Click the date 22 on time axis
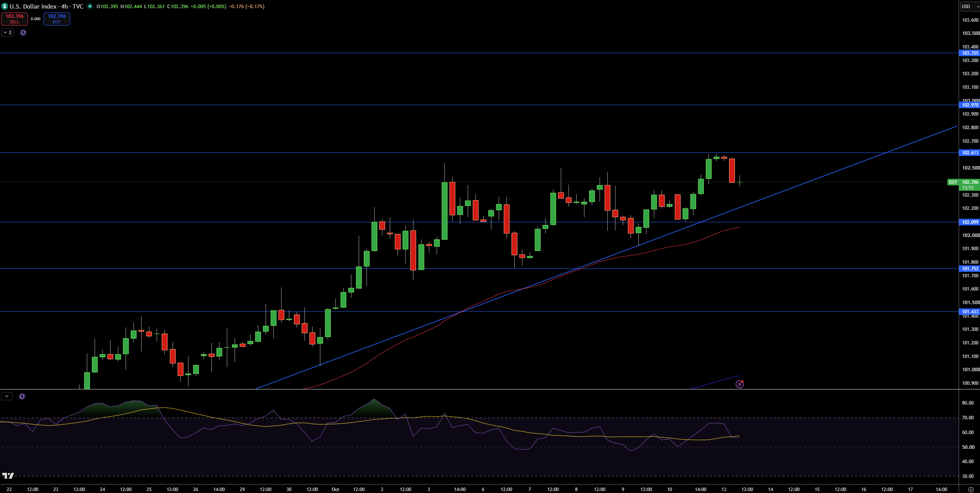Image resolution: width=980 pixels, height=493 pixels. (9, 490)
